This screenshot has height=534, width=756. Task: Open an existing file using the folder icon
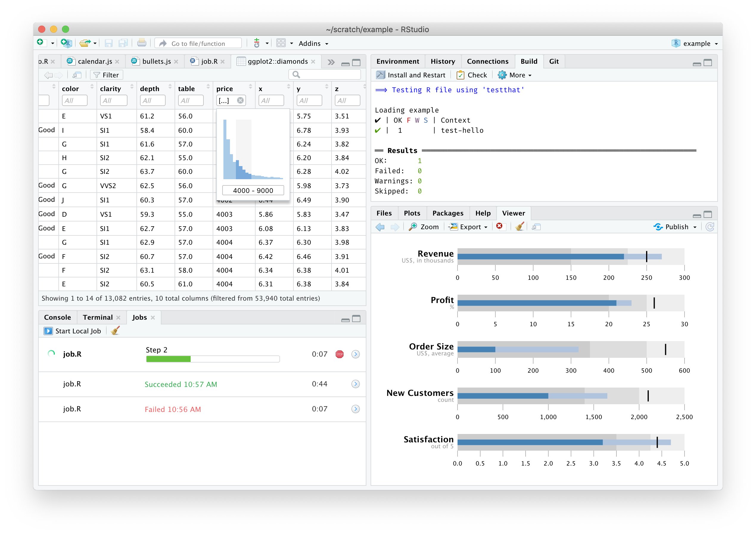pos(85,43)
